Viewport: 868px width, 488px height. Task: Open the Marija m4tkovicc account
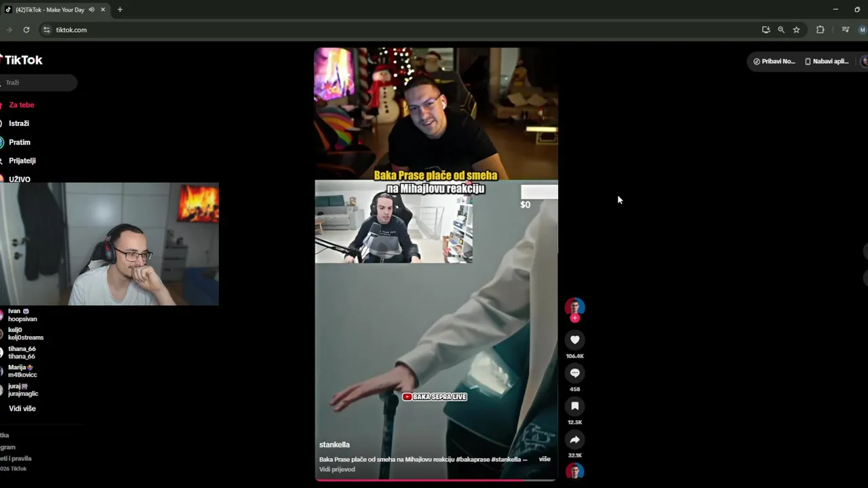click(x=22, y=371)
